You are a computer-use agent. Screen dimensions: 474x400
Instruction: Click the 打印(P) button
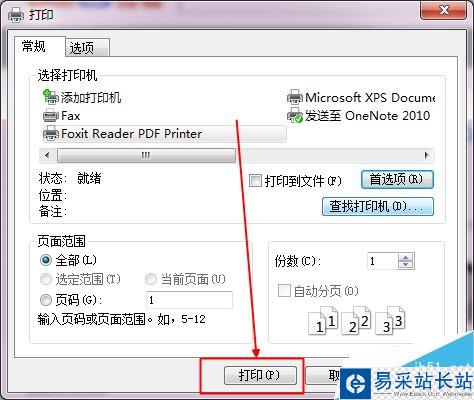[x=260, y=375]
